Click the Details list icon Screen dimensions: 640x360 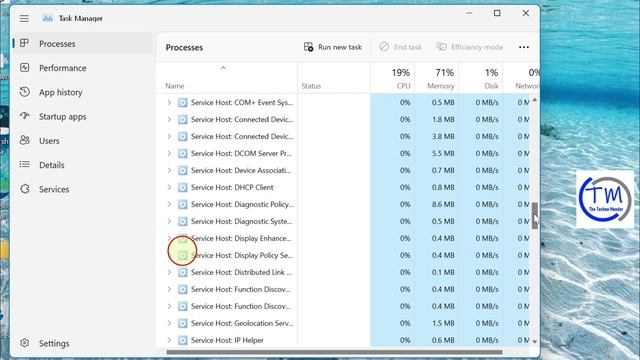coord(24,164)
